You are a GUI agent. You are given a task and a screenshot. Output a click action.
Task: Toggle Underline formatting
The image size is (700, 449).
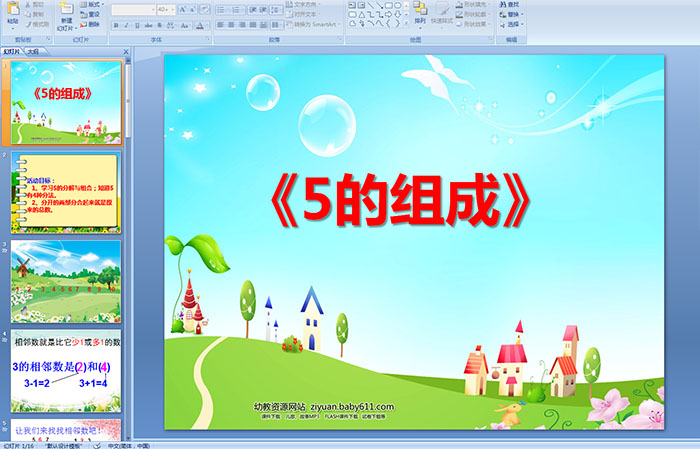point(137,25)
